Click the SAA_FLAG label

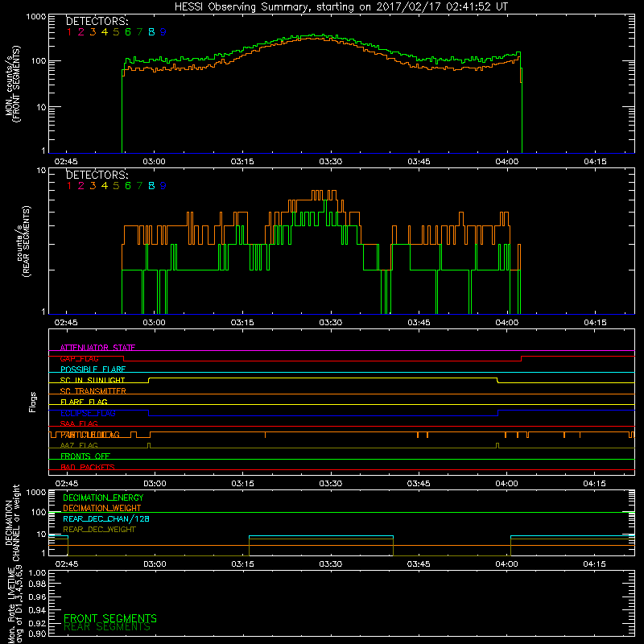click(79, 423)
